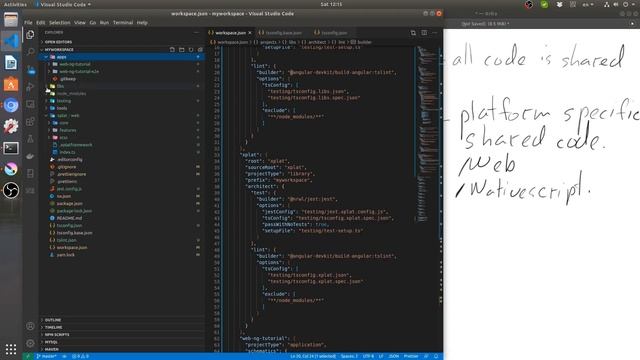Click feedback icon in status bar
The height and width of the screenshot is (360, 640).
click(x=426, y=356)
